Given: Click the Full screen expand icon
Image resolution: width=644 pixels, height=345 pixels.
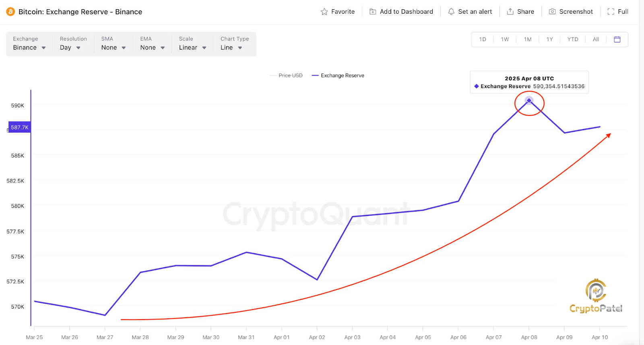Looking at the screenshot, I should click(611, 12).
